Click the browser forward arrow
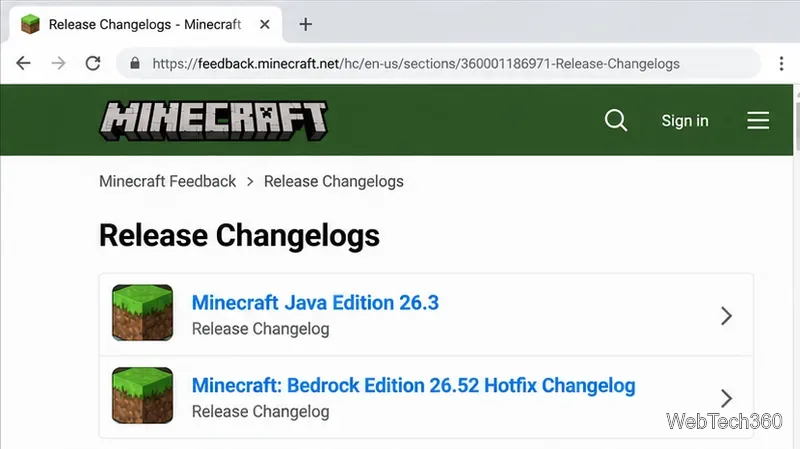The width and height of the screenshot is (800, 449). [59, 63]
